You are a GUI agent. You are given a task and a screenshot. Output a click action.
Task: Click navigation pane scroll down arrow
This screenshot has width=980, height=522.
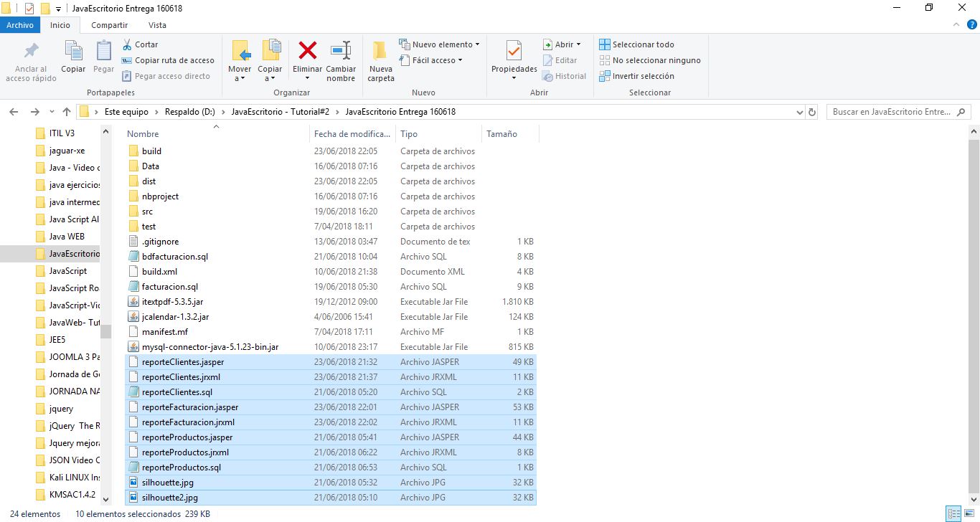106,499
